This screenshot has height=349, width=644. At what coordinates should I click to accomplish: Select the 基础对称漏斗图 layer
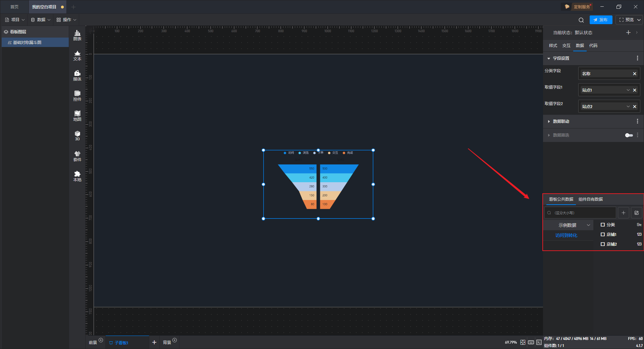[x=35, y=43]
